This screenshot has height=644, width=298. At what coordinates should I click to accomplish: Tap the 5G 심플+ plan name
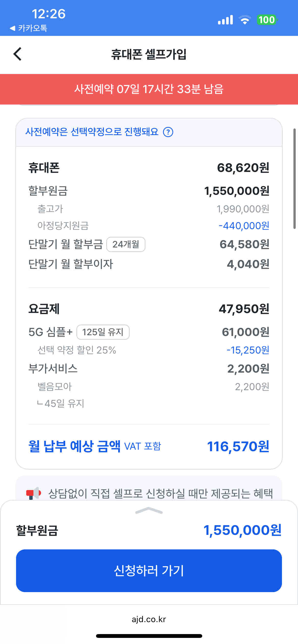[x=50, y=332]
